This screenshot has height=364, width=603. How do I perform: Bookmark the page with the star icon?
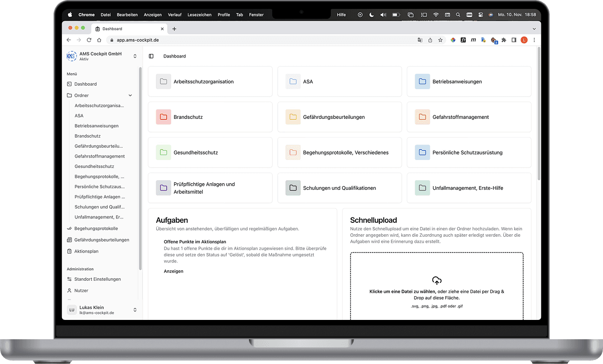pyautogui.click(x=441, y=40)
